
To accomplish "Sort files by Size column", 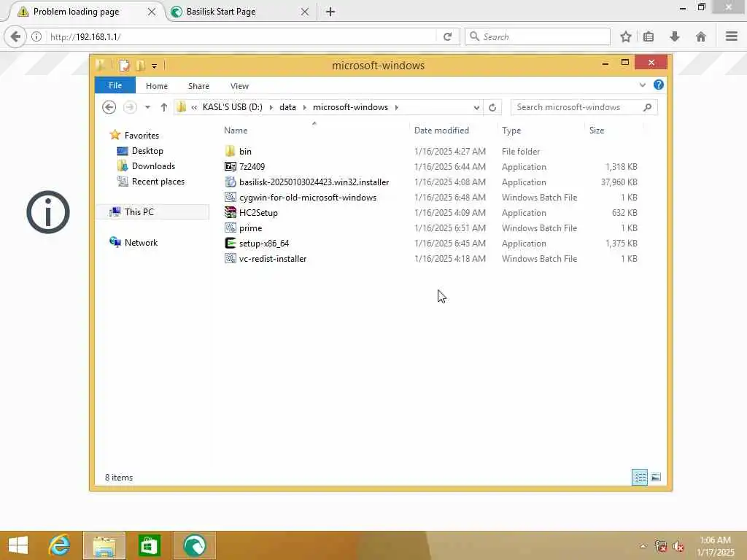I will pyautogui.click(x=597, y=130).
